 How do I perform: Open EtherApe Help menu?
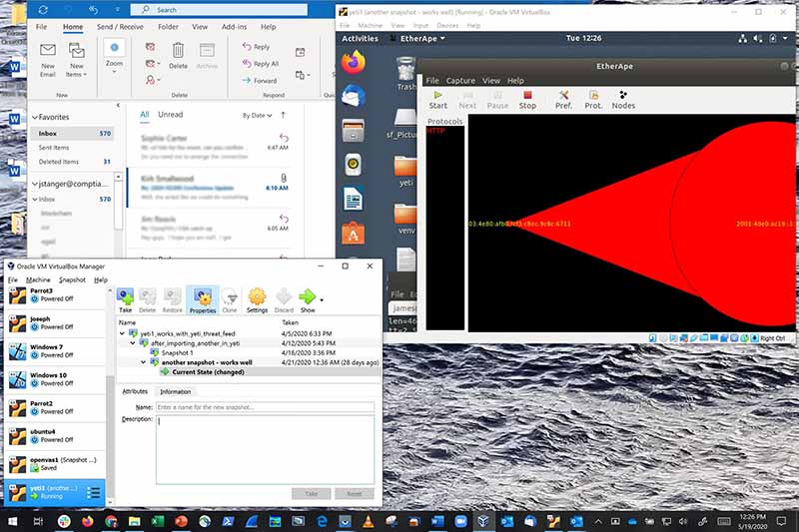point(515,81)
